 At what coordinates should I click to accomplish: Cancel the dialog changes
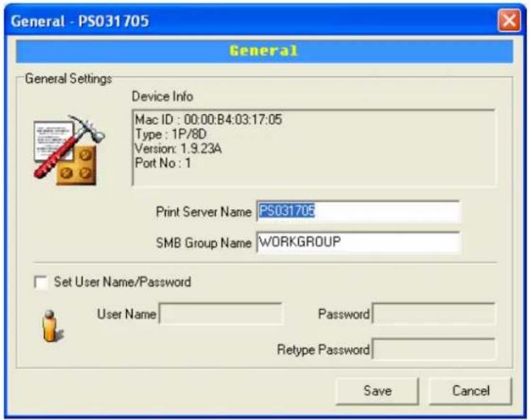coord(470,391)
